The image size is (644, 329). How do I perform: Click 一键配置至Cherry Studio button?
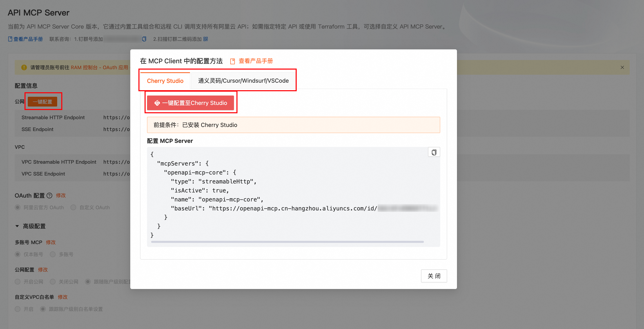(x=191, y=103)
